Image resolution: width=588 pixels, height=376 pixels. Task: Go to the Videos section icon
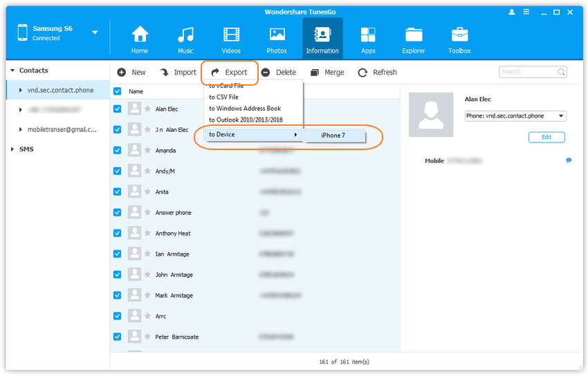231,35
